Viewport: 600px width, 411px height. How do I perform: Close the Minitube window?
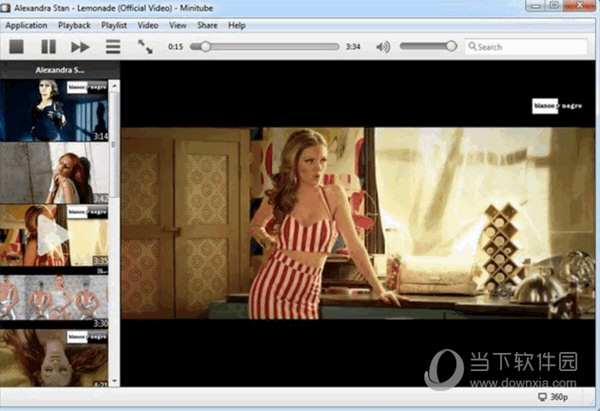coord(579,6)
